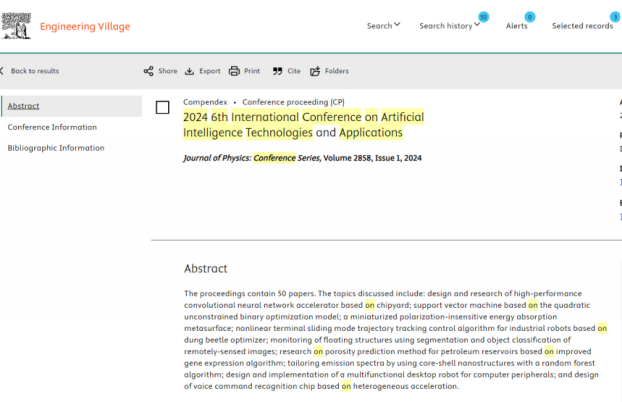Open Engineering Village home link
The image size is (622, 402).
coord(85,27)
